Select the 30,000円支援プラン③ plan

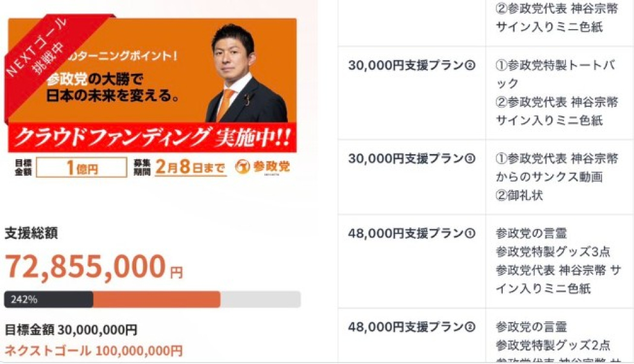pos(412,159)
